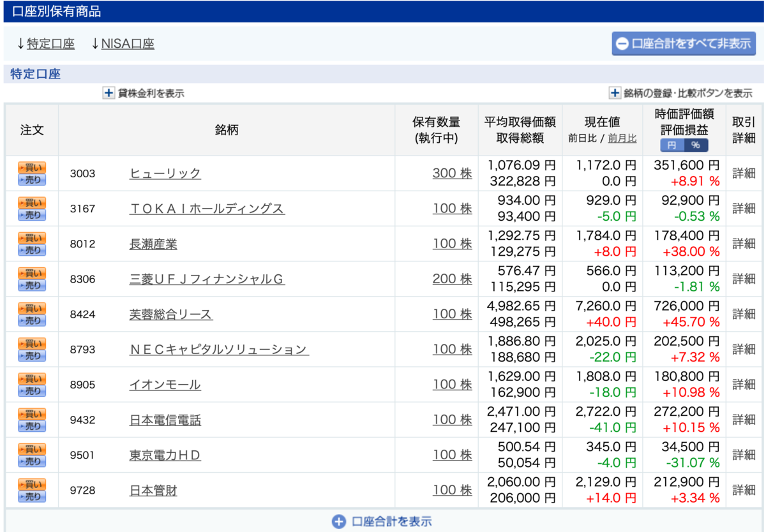Click the 買い button for 東京電力HD
The image size is (766, 532).
pos(31,449)
